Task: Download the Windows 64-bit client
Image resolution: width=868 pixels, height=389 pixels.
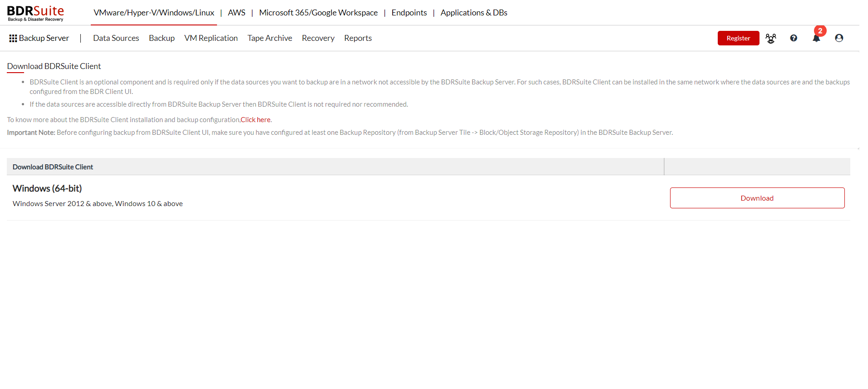Action: pos(757,198)
